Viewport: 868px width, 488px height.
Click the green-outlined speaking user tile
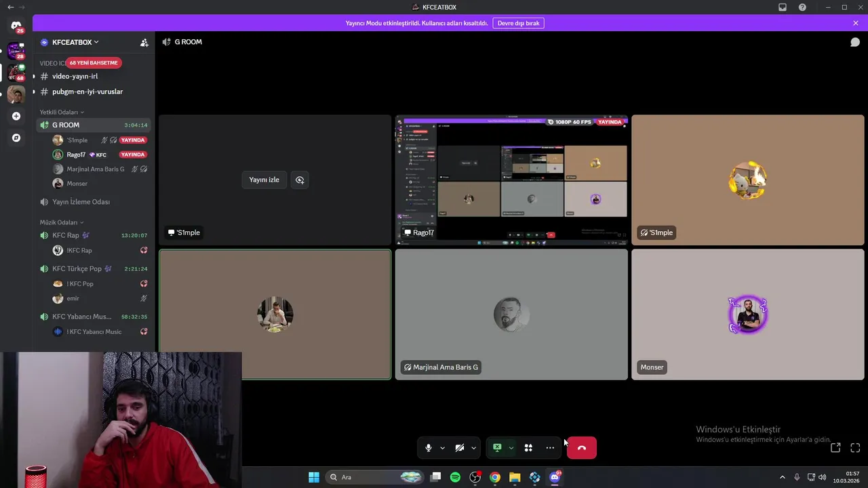[275, 314]
